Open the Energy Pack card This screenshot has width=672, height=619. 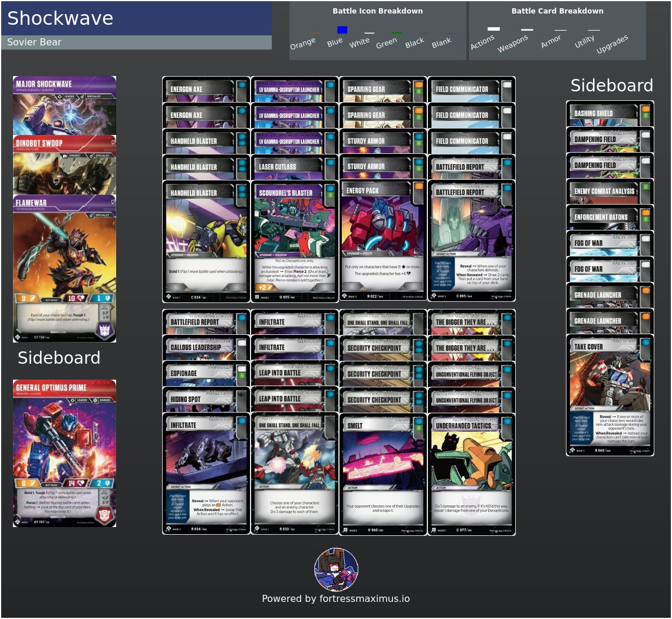click(x=383, y=241)
